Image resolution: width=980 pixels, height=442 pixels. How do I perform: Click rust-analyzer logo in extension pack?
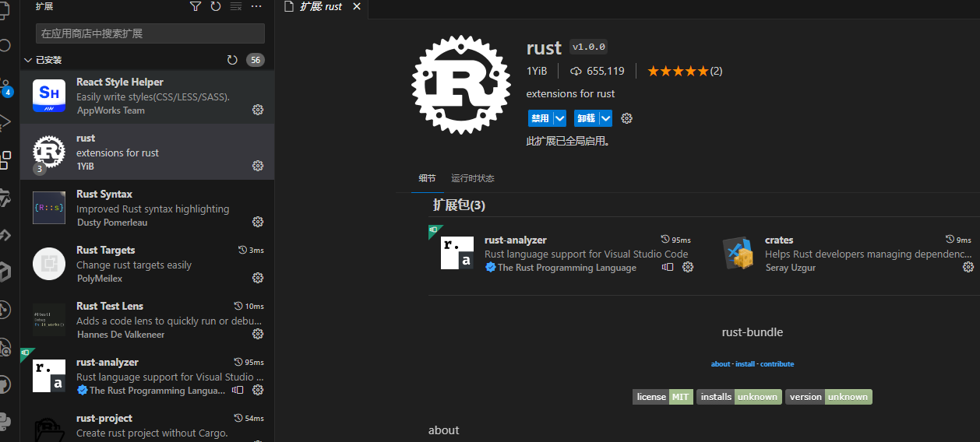[457, 253]
